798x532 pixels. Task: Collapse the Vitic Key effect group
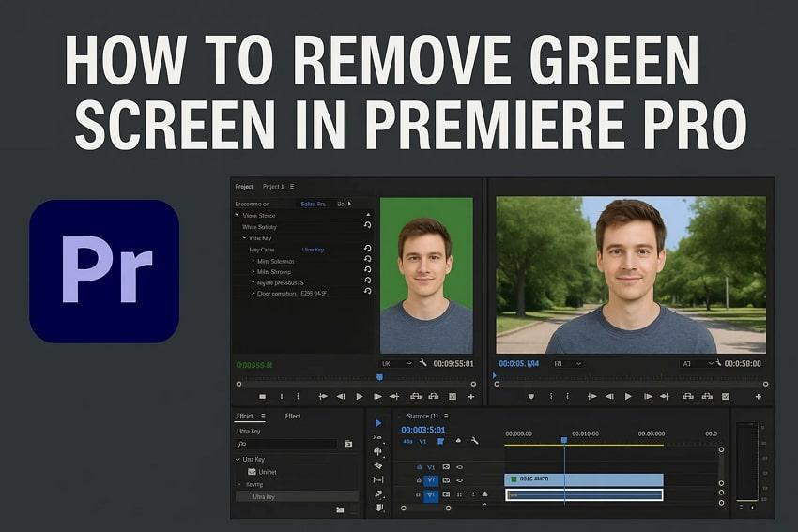(244, 237)
